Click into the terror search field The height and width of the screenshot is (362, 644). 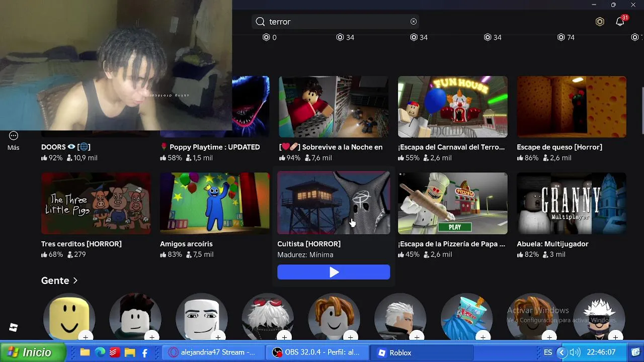pyautogui.click(x=336, y=22)
